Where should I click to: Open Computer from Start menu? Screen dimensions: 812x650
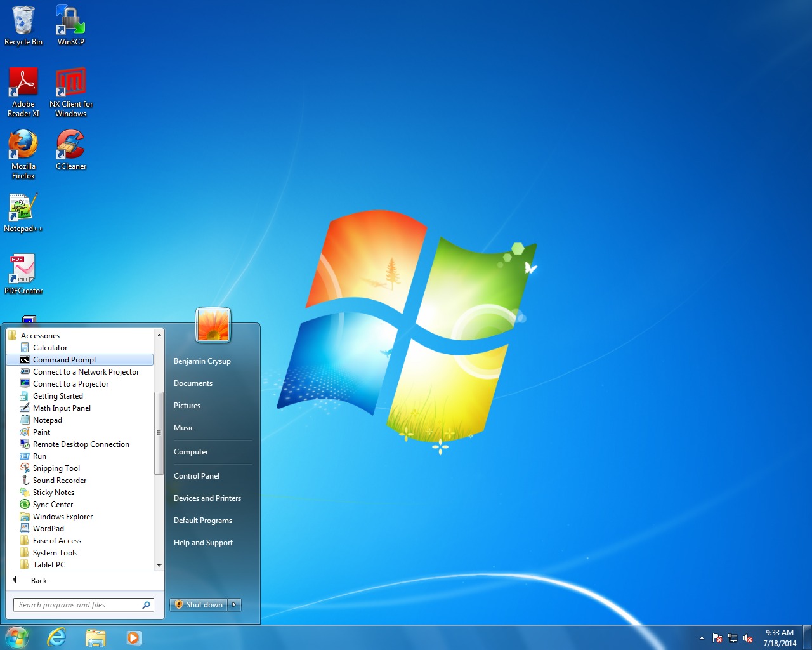coord(191,452)
